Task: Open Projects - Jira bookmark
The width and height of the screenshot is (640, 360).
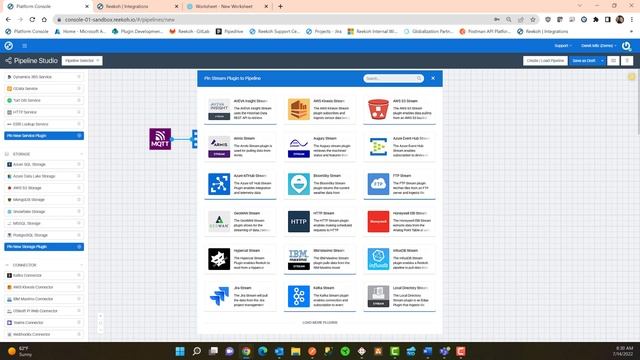Action: [324, 31]
